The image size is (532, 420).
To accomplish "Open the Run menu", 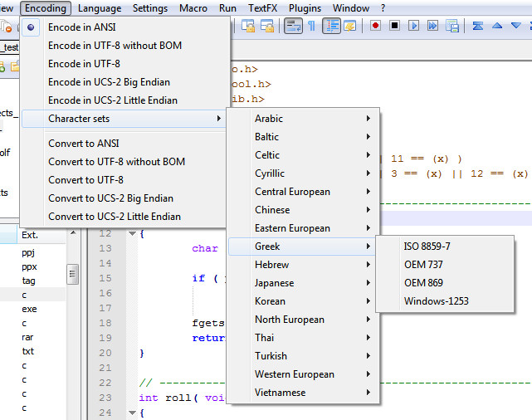I will pos(227,8).
